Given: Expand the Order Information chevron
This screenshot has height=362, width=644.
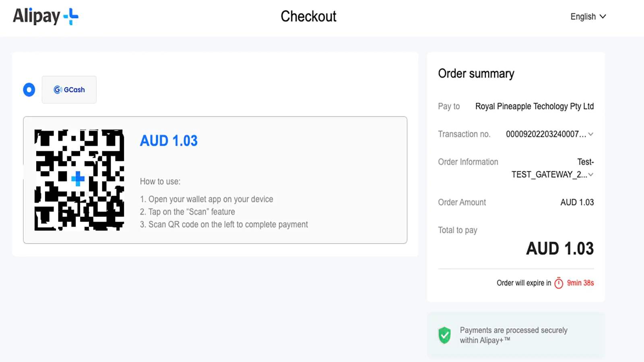Looking at the screenshot, I should click(x=590, y=175).
